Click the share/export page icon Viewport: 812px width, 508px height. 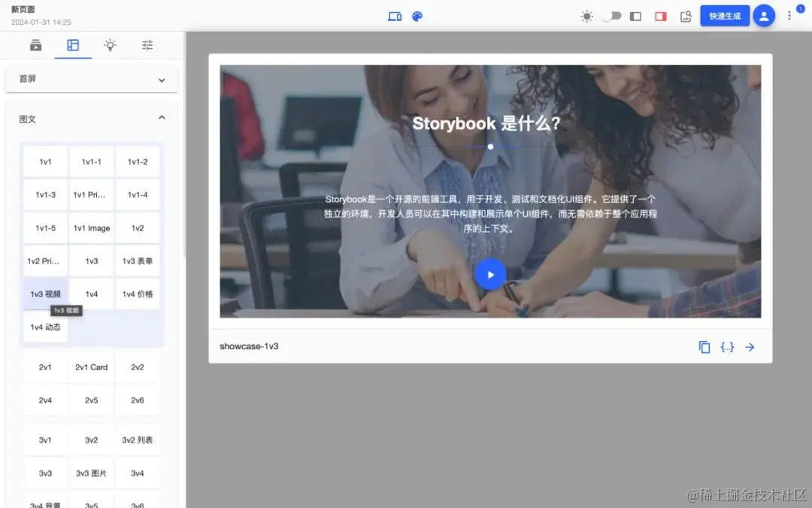pyautogui.click(x=686, y=17)
